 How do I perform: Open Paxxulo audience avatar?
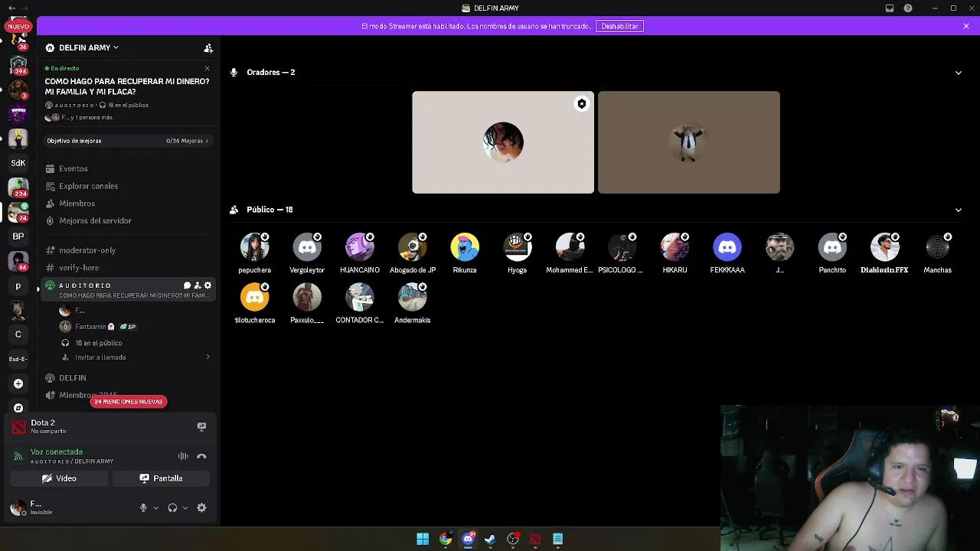(307, 298)
